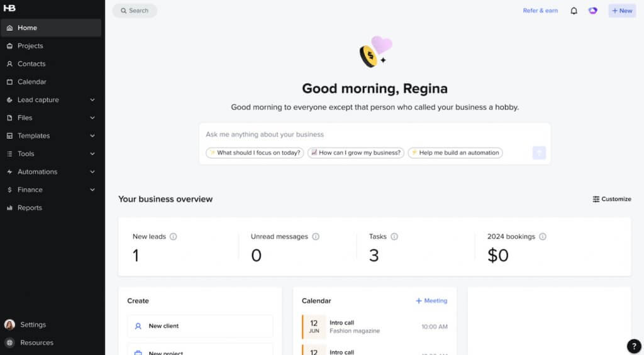
Task: Click the Home house icon in the sidebar
Action: [x=9, y=28]
